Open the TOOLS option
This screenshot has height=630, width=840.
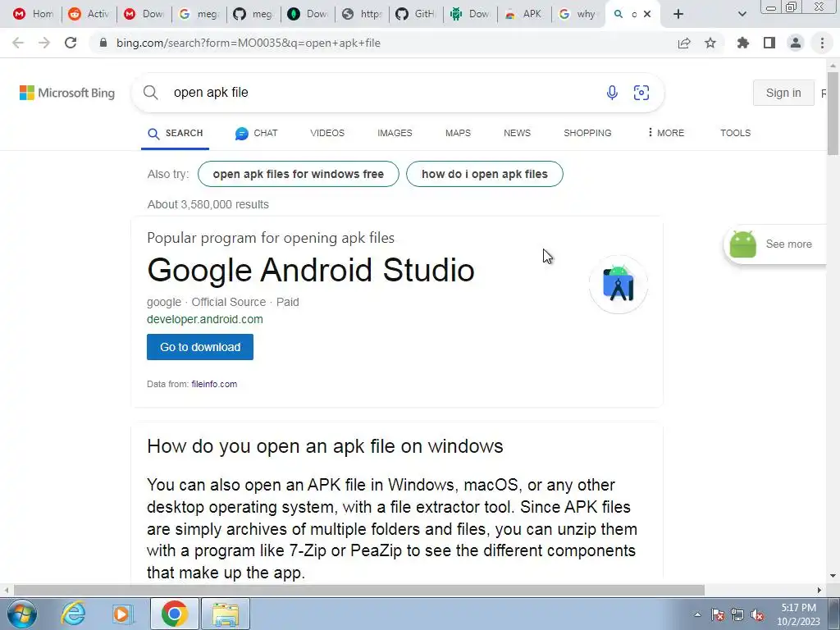(x=735, y=133)
